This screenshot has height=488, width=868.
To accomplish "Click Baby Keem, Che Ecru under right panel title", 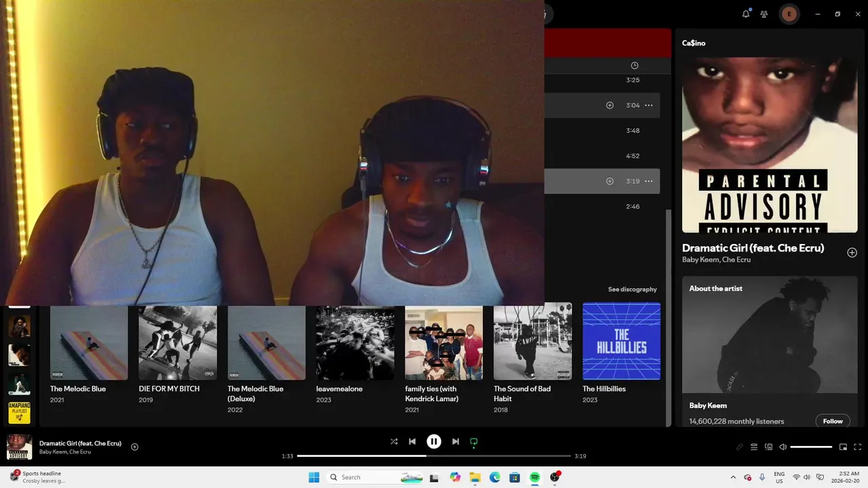I will [716, 260].
